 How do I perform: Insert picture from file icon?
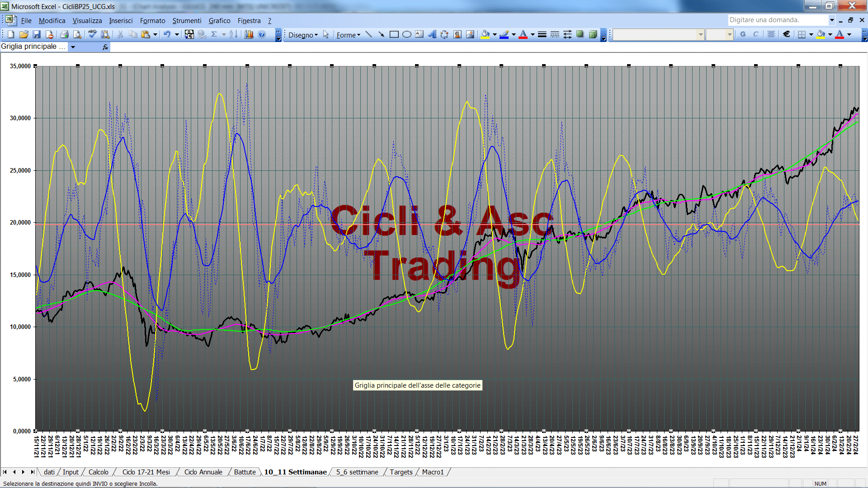[x=470, y=34]
